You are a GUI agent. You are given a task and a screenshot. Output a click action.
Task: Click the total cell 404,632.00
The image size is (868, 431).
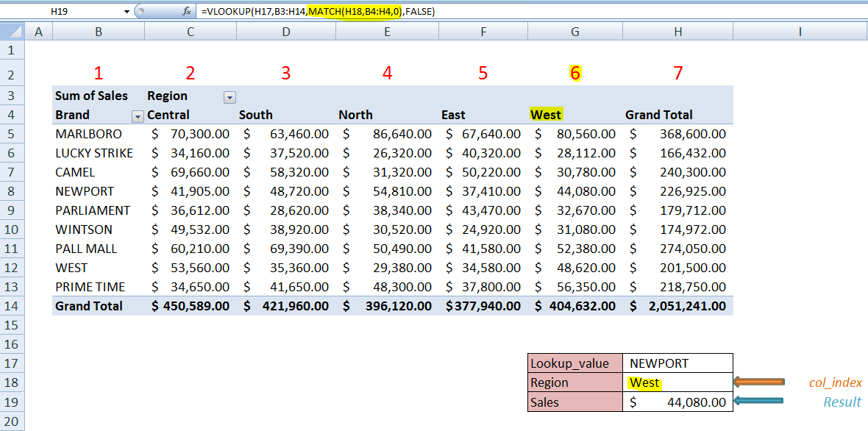[x=575, y=306]
